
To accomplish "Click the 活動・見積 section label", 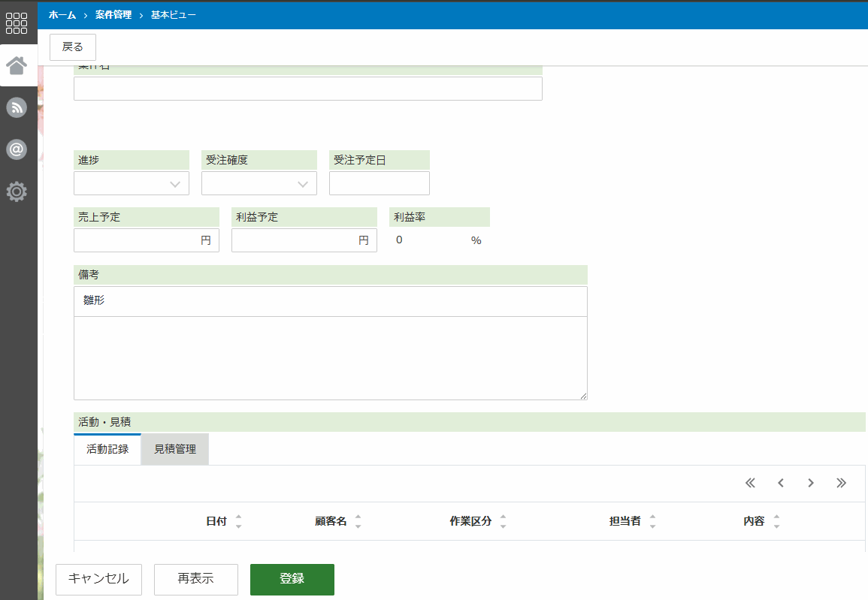I will (104, 422).
